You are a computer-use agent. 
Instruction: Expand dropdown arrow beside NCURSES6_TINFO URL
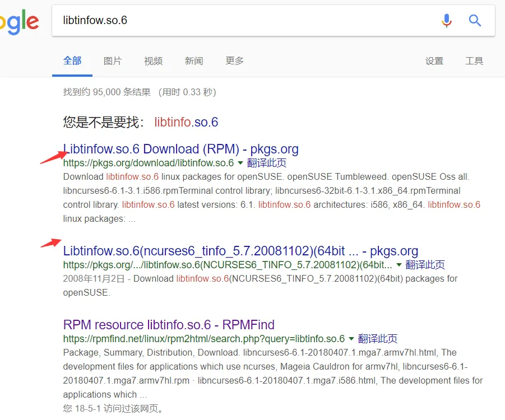(x=399, y=265)
